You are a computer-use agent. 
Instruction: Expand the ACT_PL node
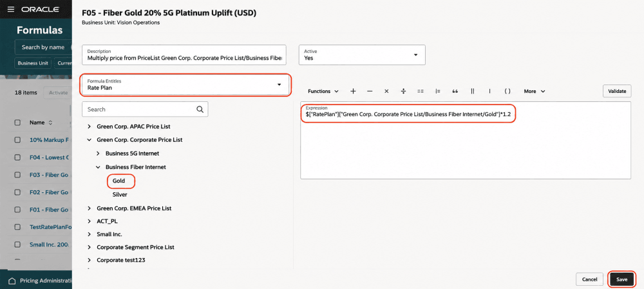point(89,221)
